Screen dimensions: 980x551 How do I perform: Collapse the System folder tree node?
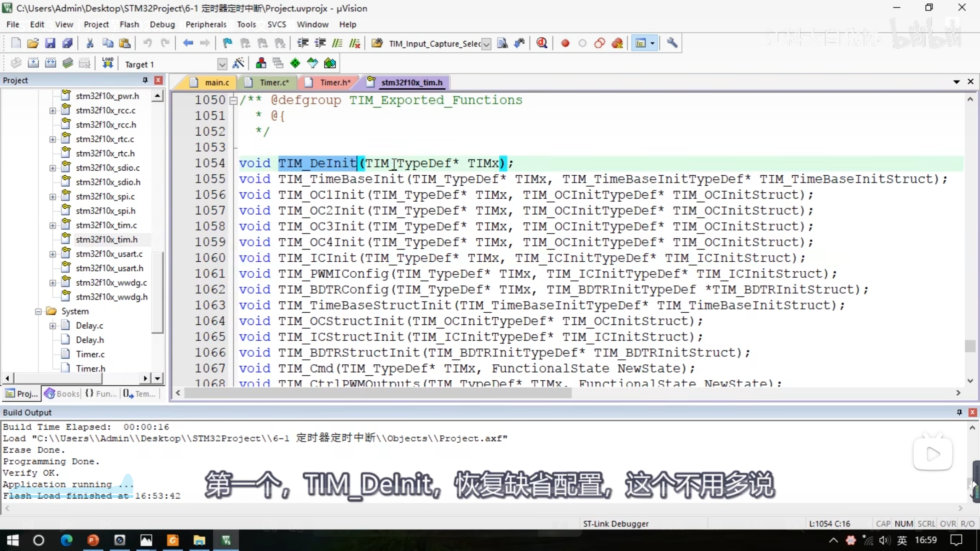click(x=38, y=311)
